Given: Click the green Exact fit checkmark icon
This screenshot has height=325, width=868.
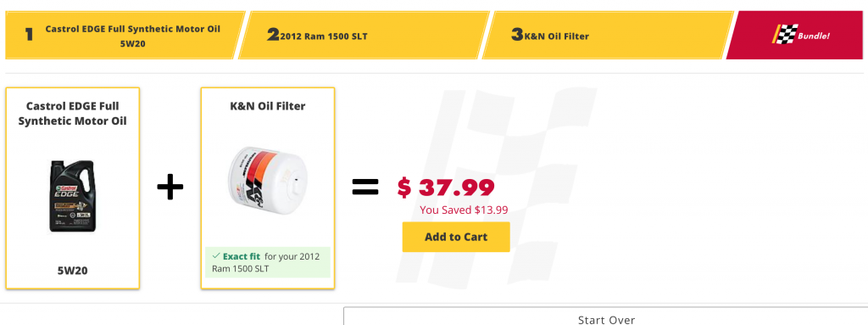Looking at the screenshot, I should pos(216,256).
